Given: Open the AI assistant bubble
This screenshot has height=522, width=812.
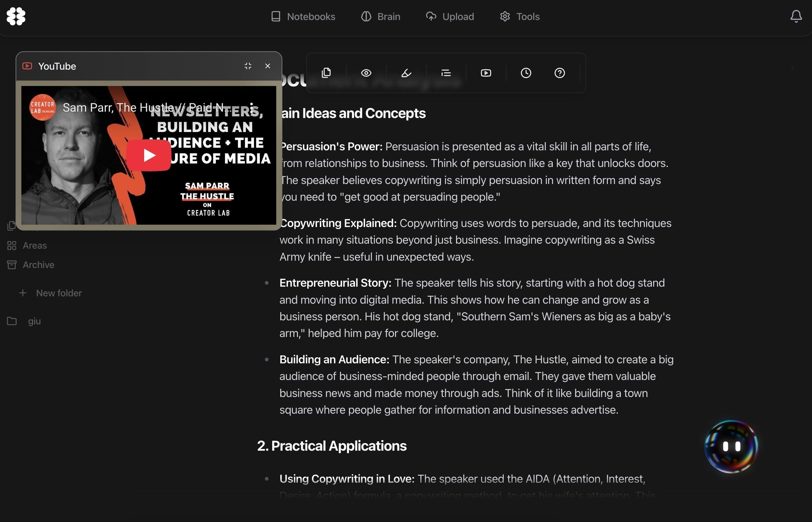Looking at the screenshot, I should point(731,446).
